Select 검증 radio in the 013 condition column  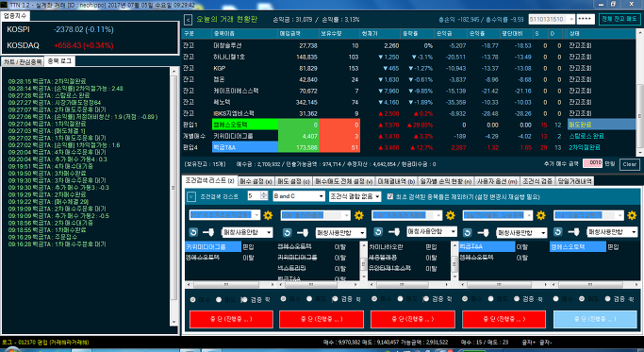point(244,300)
